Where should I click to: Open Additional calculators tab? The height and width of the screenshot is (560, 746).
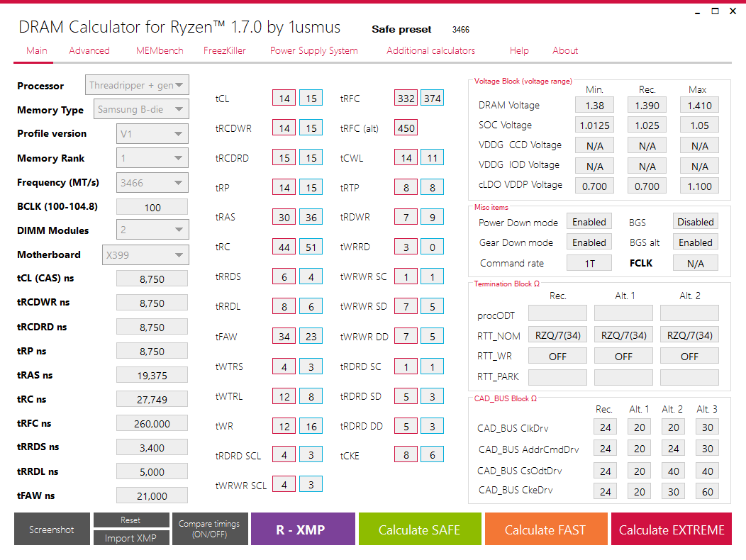(430, 50)
